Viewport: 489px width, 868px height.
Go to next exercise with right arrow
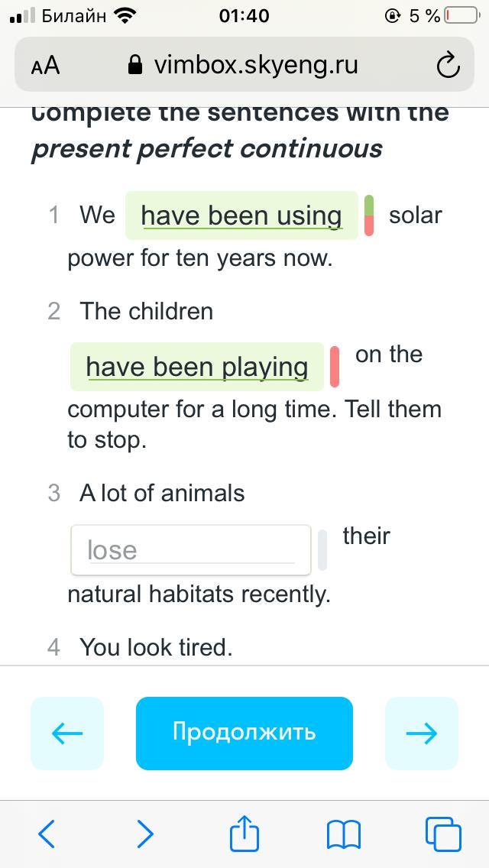(x=421, y=733)
